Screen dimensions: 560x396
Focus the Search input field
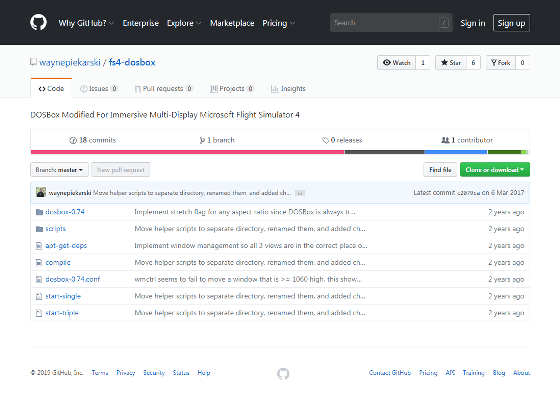[x=391, y=23]
